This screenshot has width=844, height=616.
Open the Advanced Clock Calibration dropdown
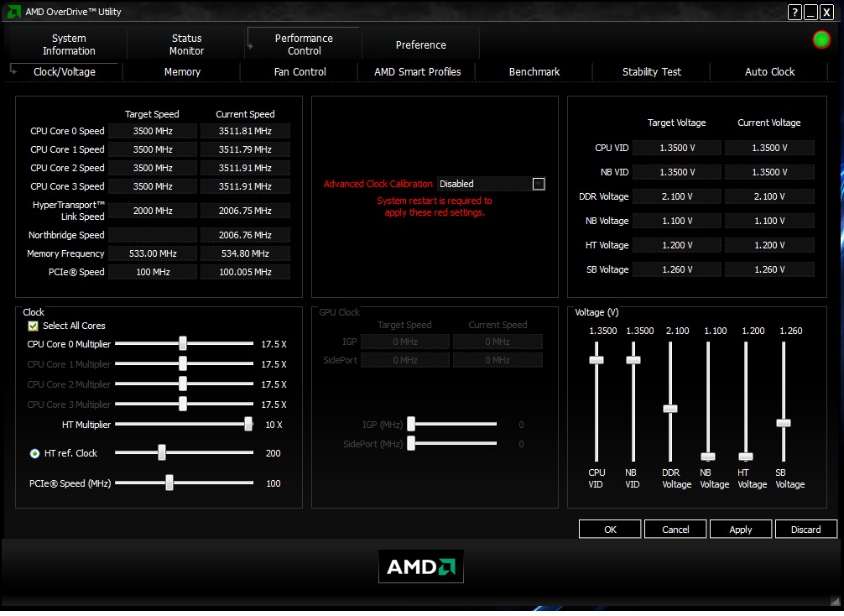[x=539, y=184]
